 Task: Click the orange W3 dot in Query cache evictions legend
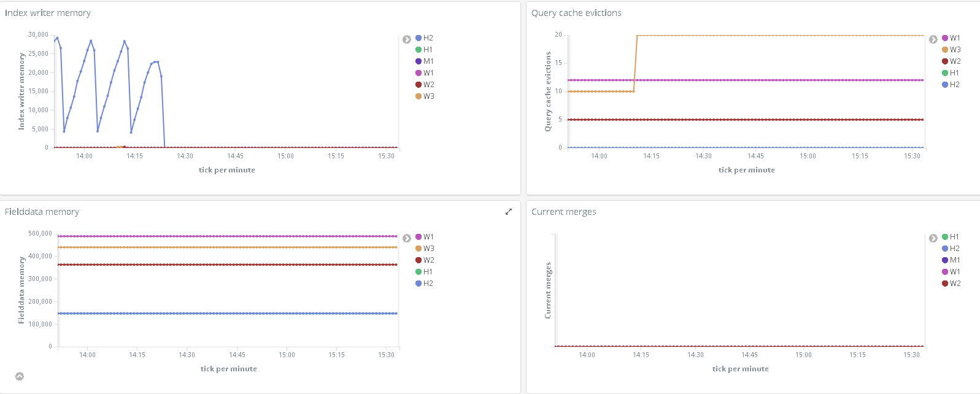pyautogui.click(x=945, y=50)
